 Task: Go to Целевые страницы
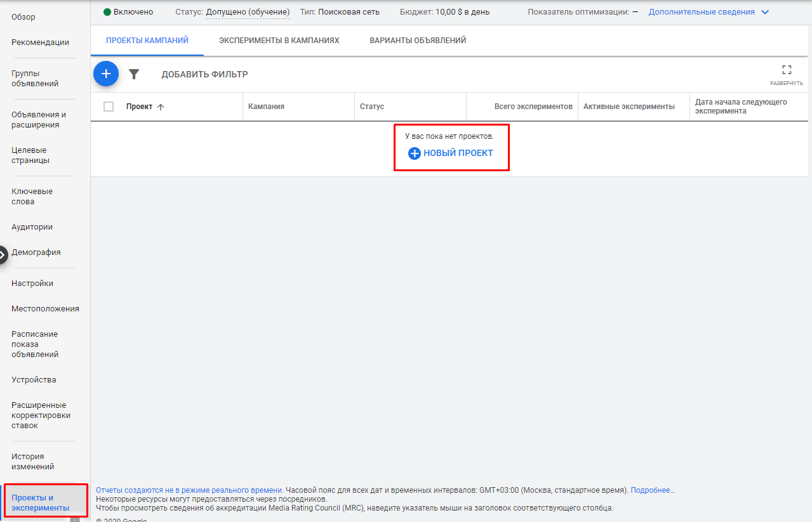[x=30, y=155]
